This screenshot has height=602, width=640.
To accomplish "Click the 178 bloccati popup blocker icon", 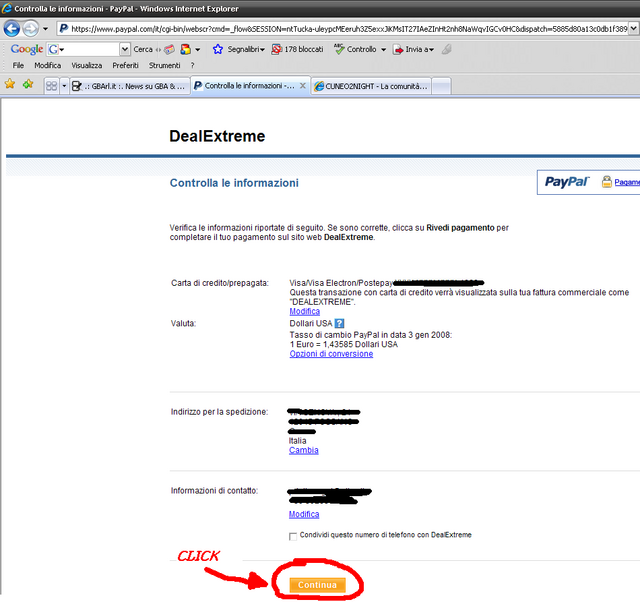I will coord(277,49).
